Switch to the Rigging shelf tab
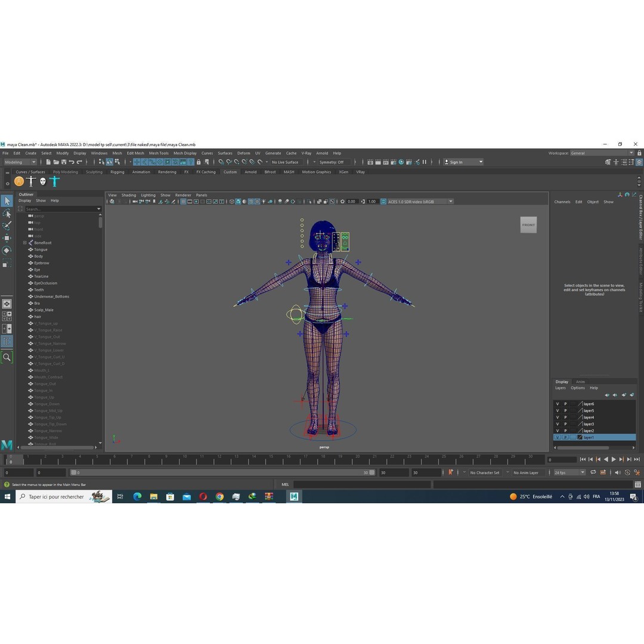Image resolution: width=644 pixels, height=644 pixels. click(117, 172)
